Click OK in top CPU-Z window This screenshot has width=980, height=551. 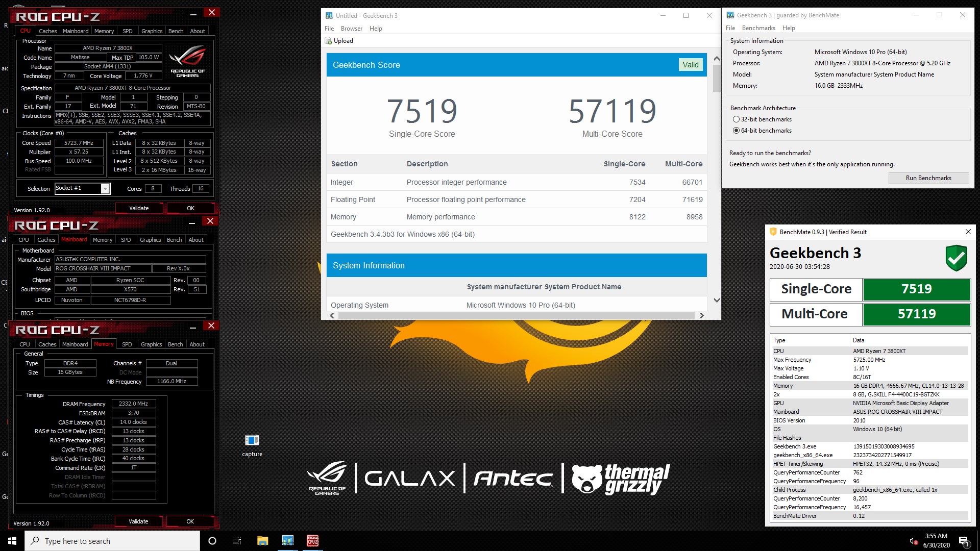click(x=190, y=208)
